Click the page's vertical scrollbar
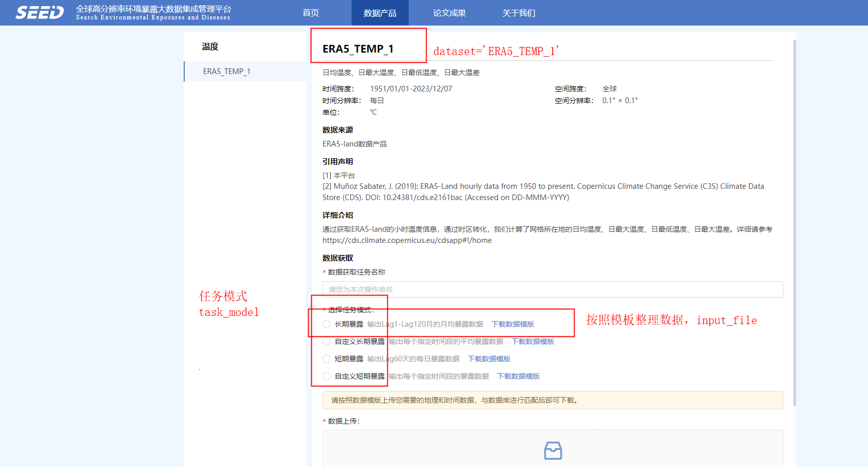 795,223
